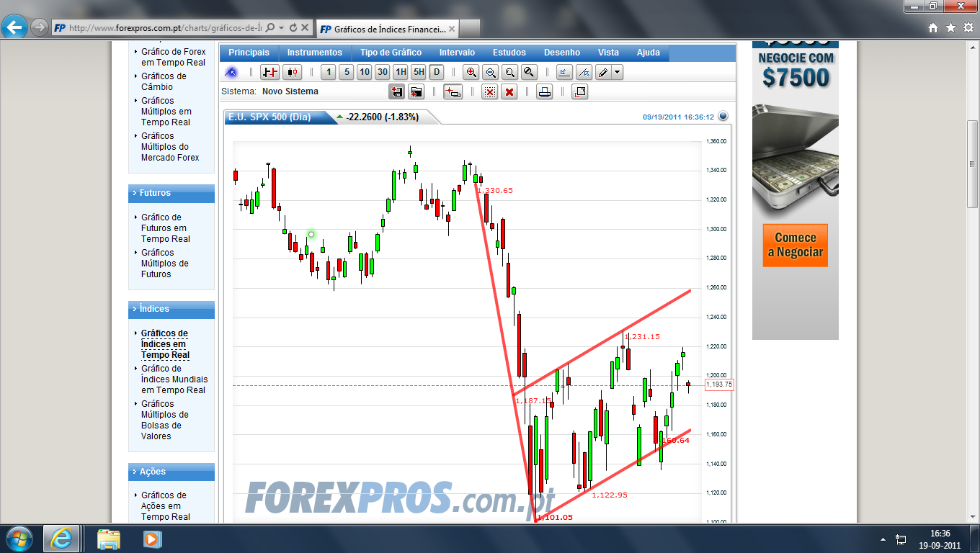Image resolution: width=980 pixels, height=553 pixels.
Task: Open the Principais menu
Action: tap(249, 53)
